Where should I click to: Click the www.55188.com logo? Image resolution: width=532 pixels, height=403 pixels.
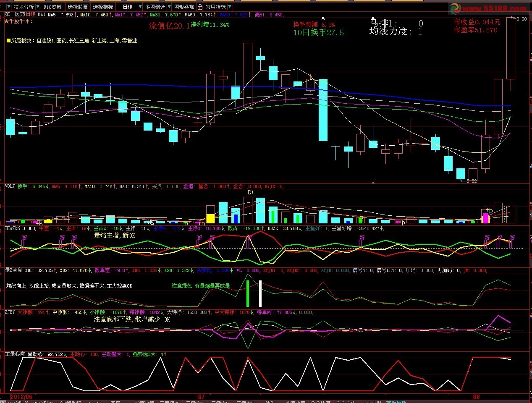point(488,8)
